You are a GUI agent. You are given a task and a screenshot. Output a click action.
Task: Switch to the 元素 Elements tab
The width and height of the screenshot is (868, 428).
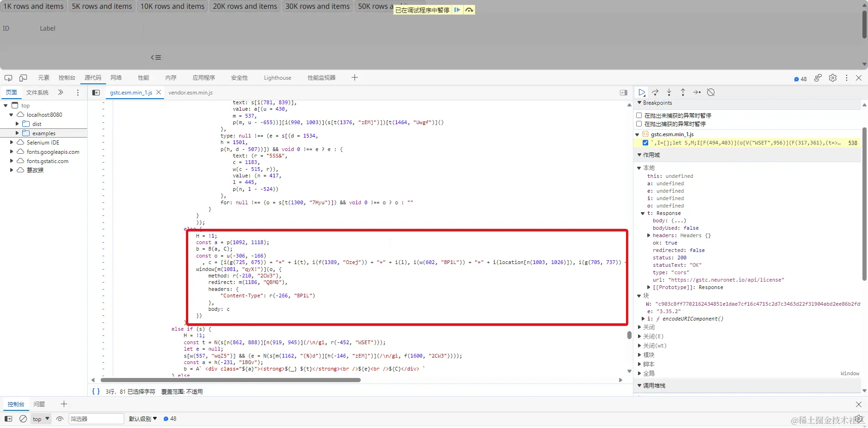pos(44,78)
